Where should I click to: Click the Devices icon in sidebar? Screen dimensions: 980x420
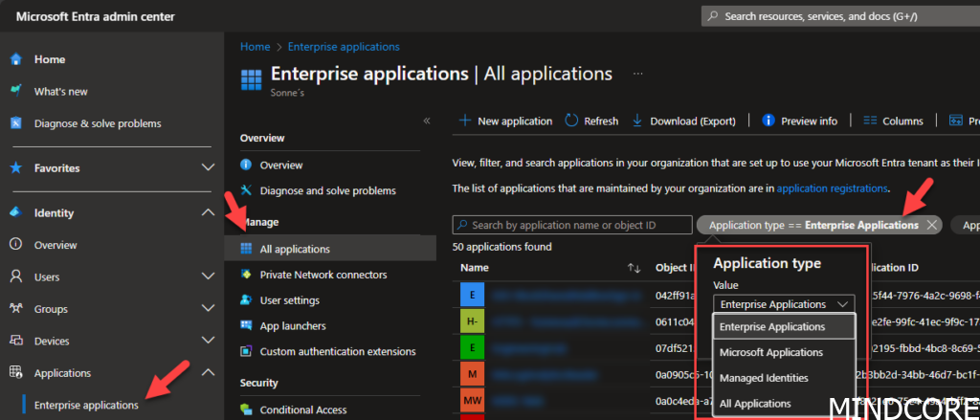click(17, 341)
